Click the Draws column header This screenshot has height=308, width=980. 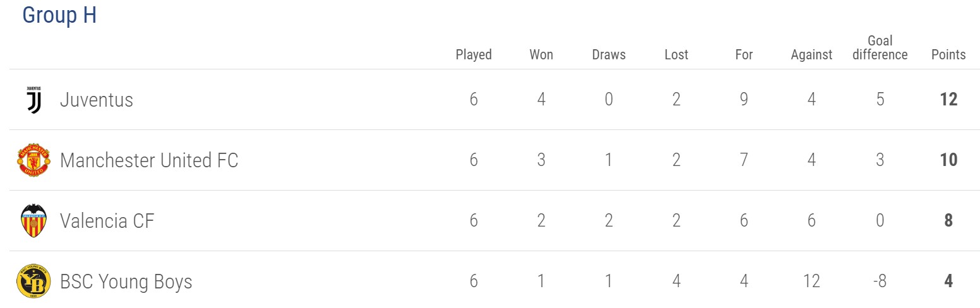[609, 54]
